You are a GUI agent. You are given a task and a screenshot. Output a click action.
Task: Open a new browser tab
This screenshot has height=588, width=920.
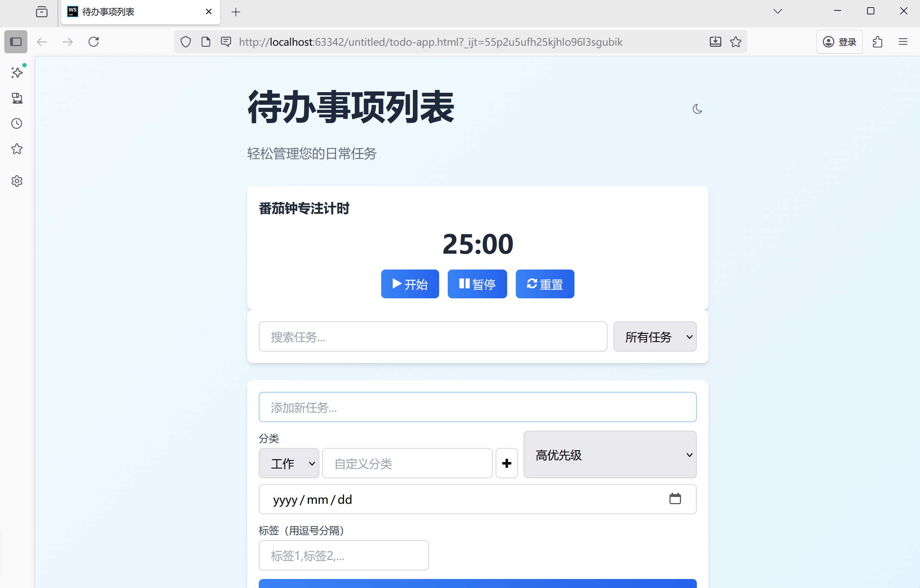(x=236, y=12)
